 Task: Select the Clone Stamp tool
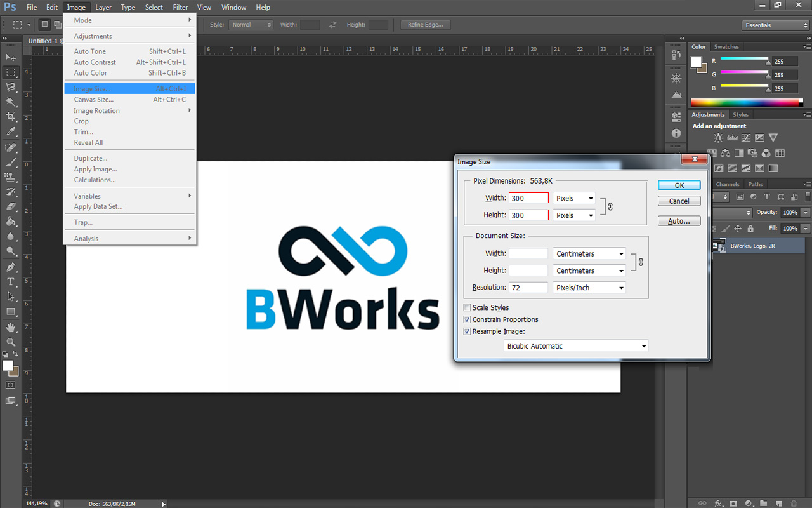(11, 177)
